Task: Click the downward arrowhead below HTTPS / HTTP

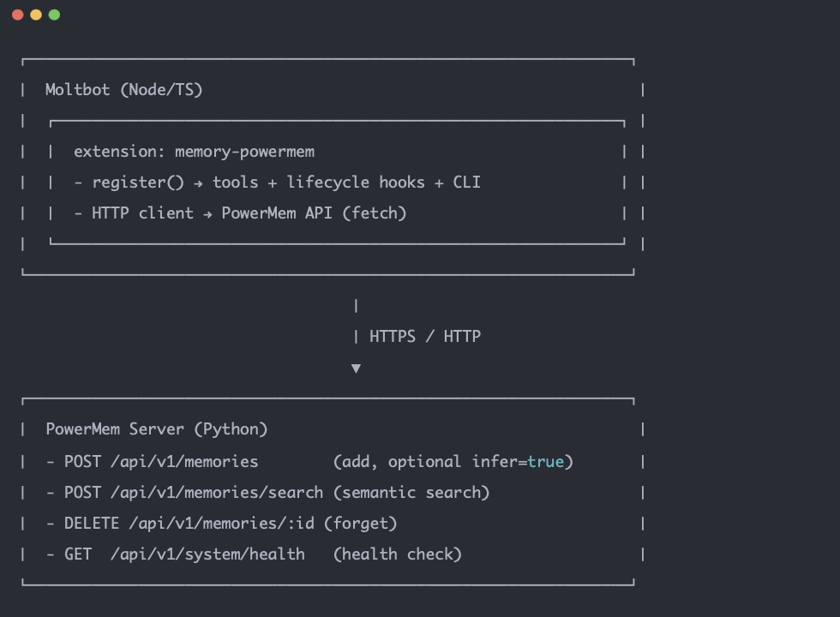Action: click(356, 368)
